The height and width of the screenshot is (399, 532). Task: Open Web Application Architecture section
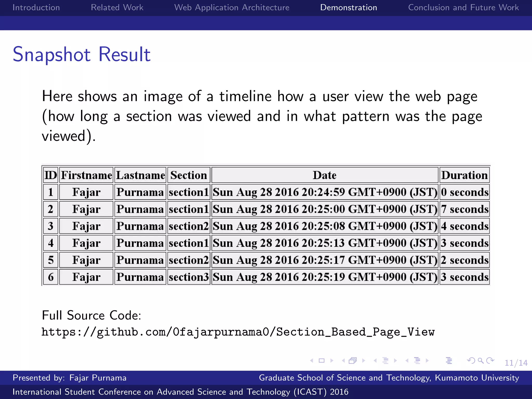coord(232,8)
